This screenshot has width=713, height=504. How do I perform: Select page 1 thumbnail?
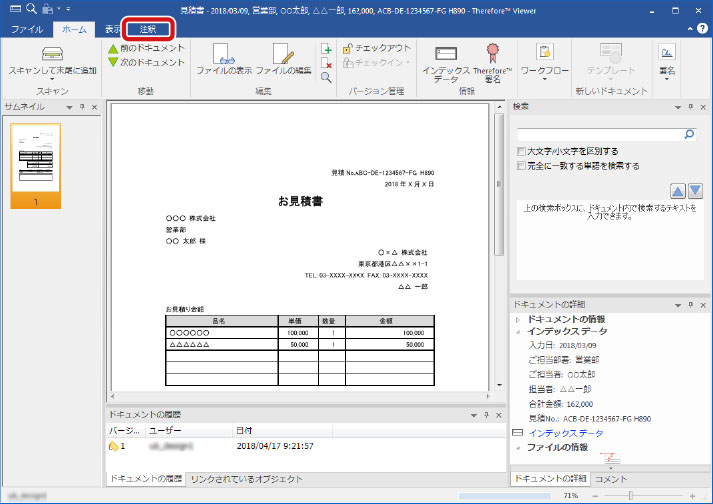[x=36, y=167]
